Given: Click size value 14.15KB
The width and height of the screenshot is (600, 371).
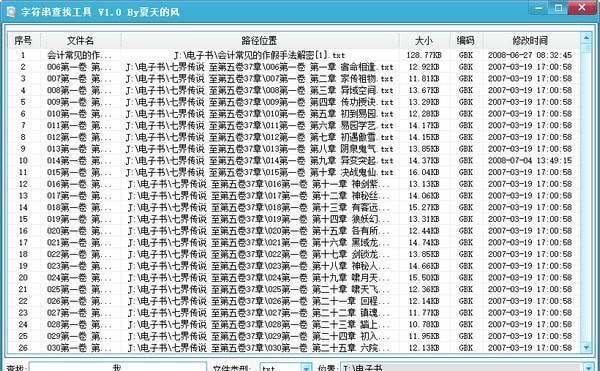Looking at the screenshot, I should coord(424,137).
